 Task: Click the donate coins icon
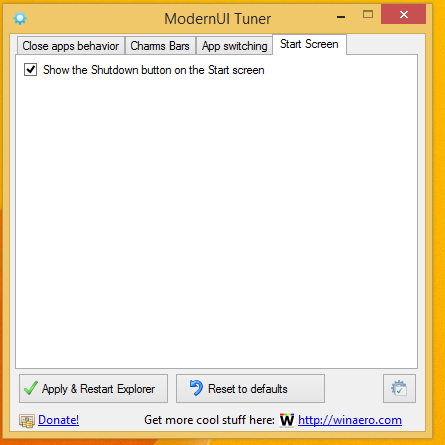point(27,421)
